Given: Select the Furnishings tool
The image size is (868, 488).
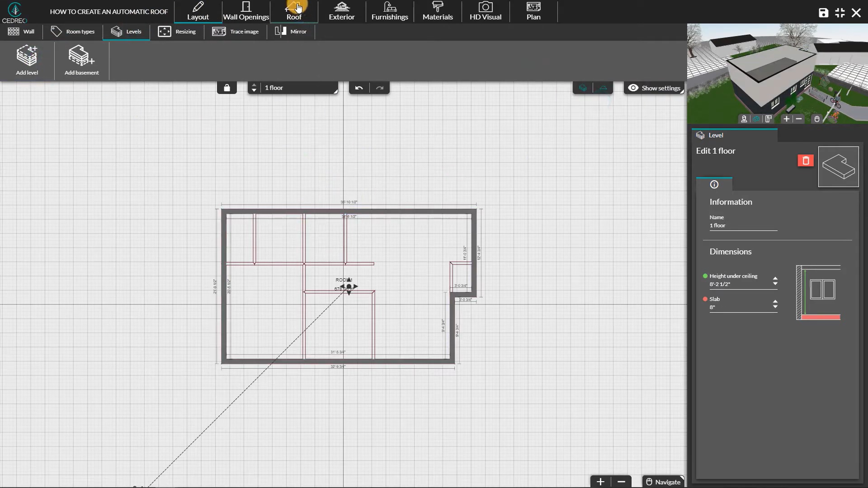Looking at the screenshot, I should pyautogui.click(x=390, y=11).
